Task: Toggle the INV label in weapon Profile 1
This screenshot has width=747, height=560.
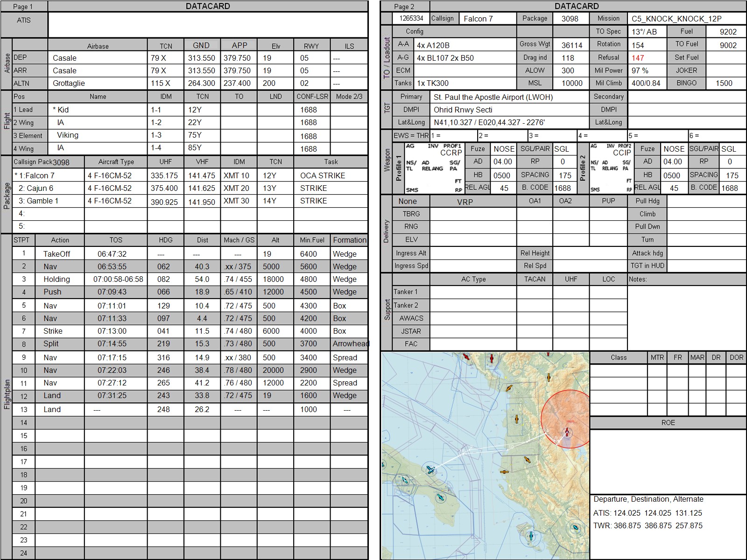Action: 433,146
